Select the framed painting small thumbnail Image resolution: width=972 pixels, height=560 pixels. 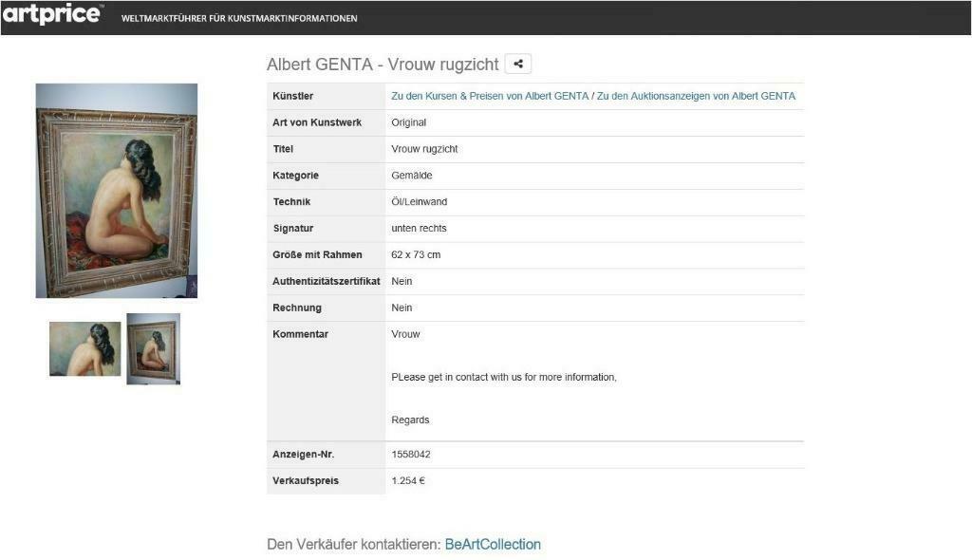[x=154, y=348]
